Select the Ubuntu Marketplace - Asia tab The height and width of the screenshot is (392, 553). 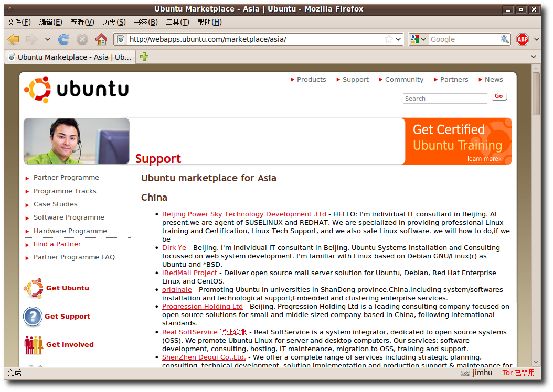tap(70, 57)
